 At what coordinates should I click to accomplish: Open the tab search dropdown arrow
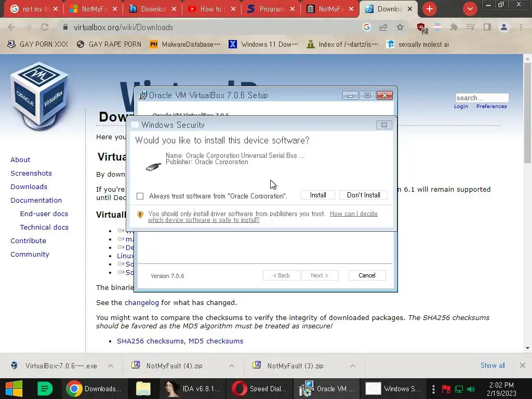470,9
